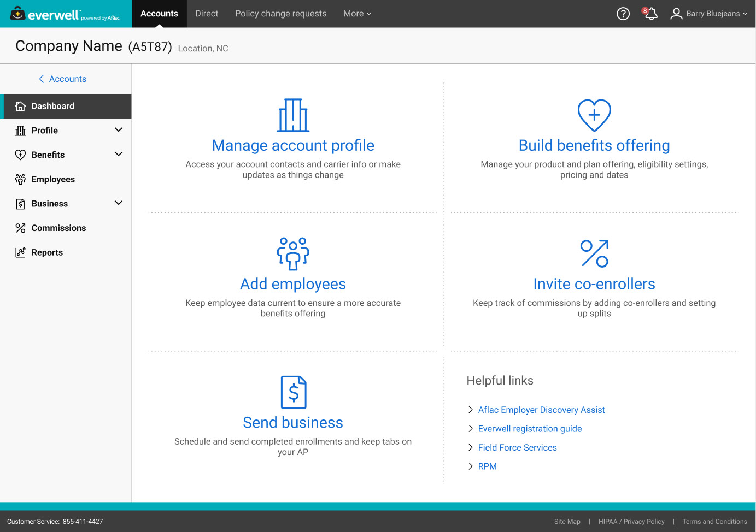Click the arrow beside Aflac Employer Discovery Assist
The width and height of the screenshot is (756, 532).
pos(470,410)
